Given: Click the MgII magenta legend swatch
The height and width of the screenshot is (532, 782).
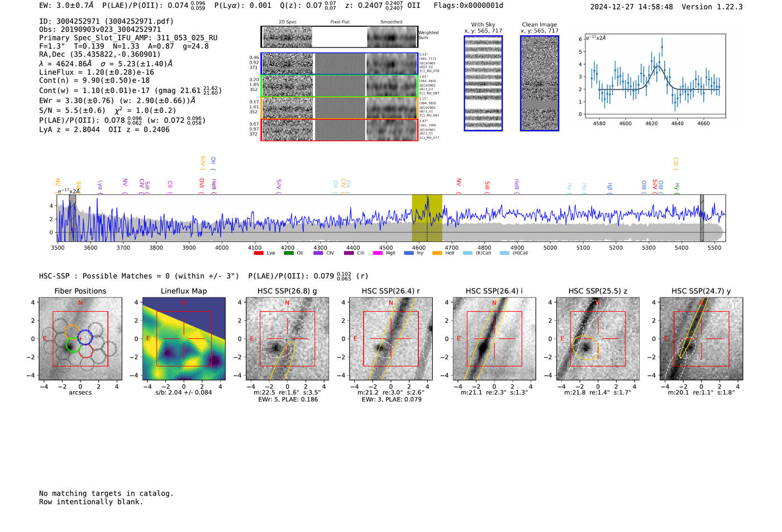Looking at the screenshot, I should coord(379,253).
